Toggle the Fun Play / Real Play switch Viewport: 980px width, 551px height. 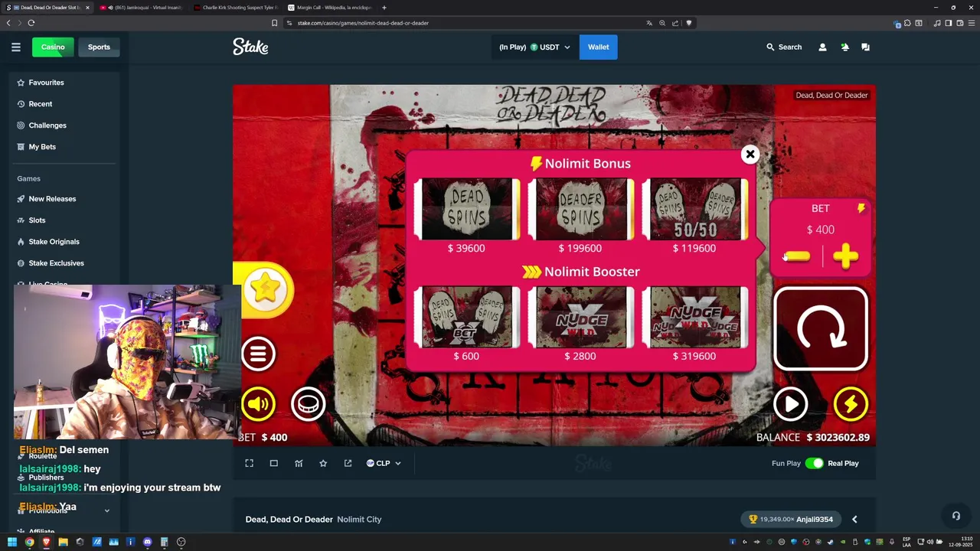click(x=814, y=463)
